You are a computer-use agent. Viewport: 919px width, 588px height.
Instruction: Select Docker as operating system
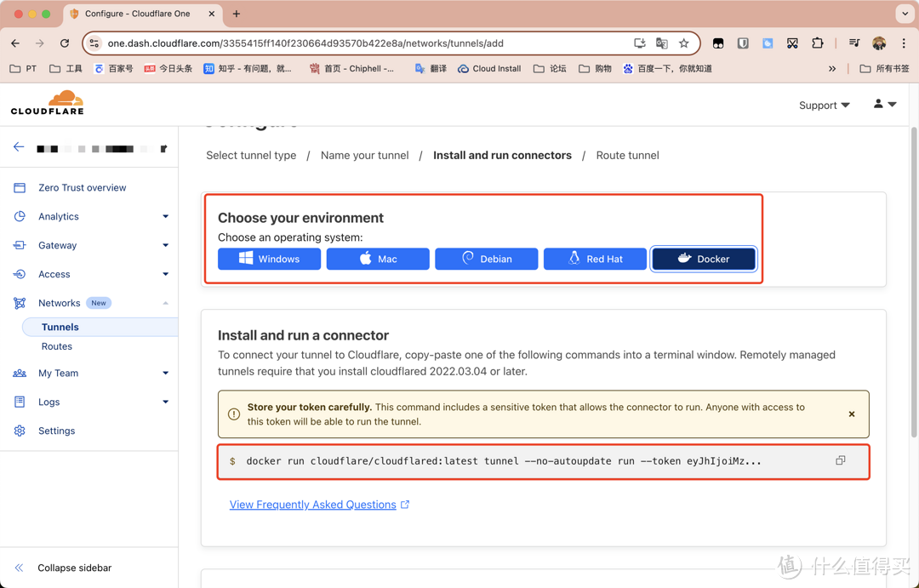coord(703,259)
